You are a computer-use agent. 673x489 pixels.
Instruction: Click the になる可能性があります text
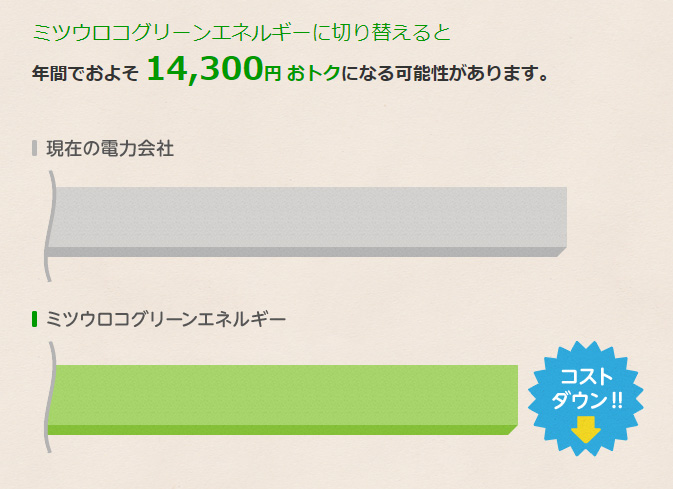pos(445,73)
